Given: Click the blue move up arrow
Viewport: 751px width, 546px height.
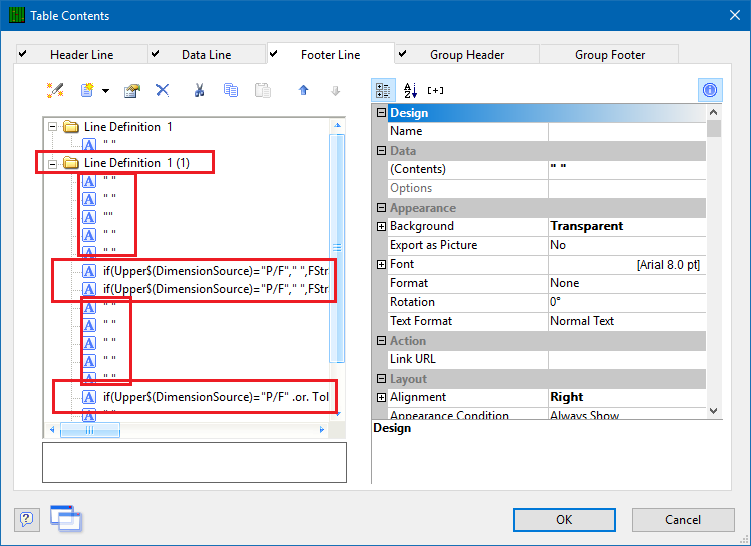Looking at the screenshot, I should pyautogui.click(x=304, y=90).
